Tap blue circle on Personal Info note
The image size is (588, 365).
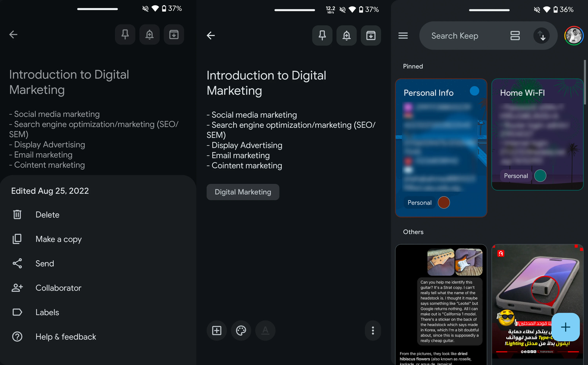point(474,91)
